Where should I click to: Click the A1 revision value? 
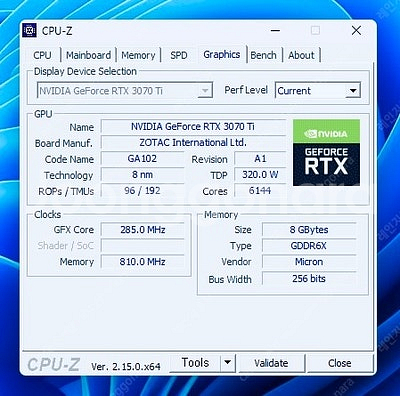pyautogui.click(x=260, y=159)
